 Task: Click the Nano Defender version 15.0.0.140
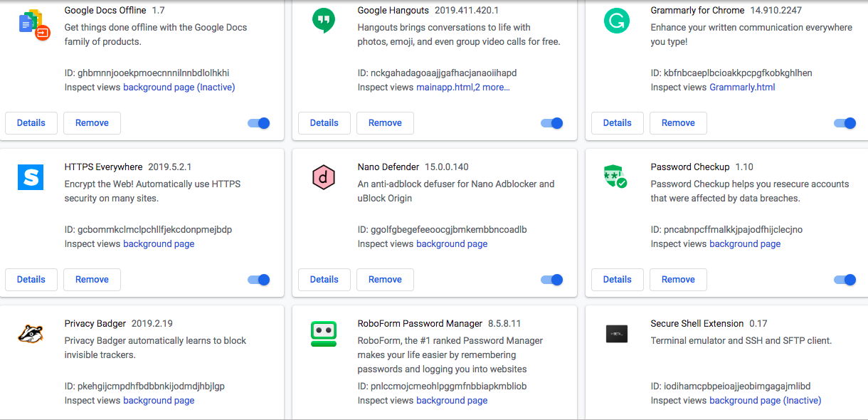coord(447,167)
